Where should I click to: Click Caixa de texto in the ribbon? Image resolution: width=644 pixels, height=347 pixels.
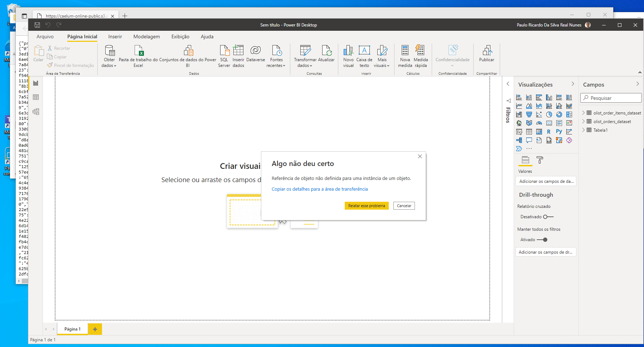click(x=364, y=57)
